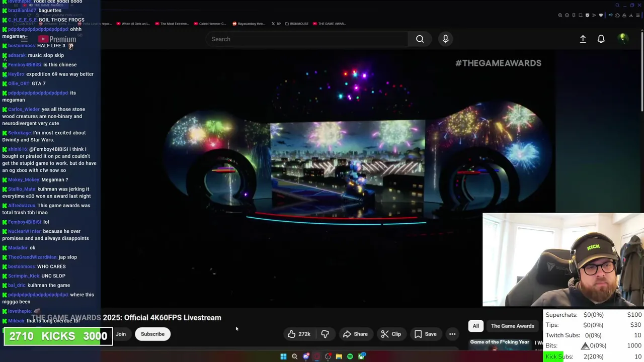The width and height of the screenshot is (644, 362).
Task: Click the Join membership button
Action: [121, 334]
